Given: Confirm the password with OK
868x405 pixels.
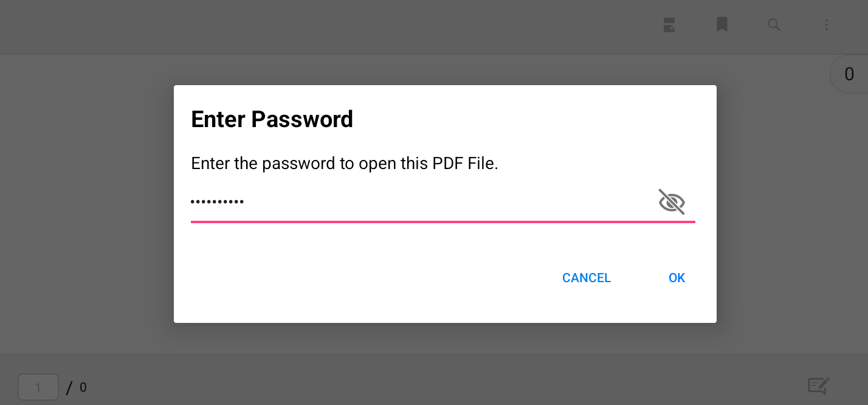Looking at the screenshot, I should [x=677, y=278].
